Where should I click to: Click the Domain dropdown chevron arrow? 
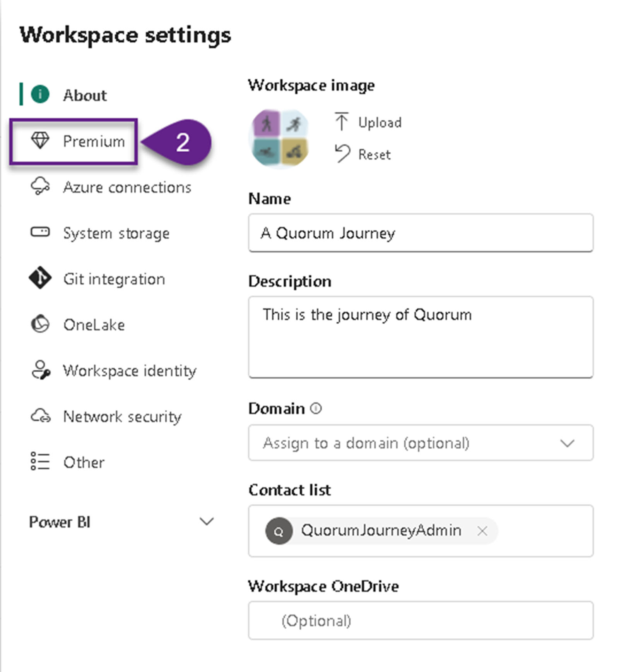[x=567, y=443]
